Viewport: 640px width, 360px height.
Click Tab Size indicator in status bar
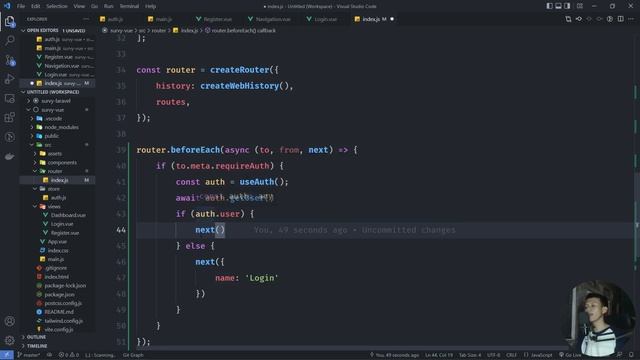coord(470,355)
